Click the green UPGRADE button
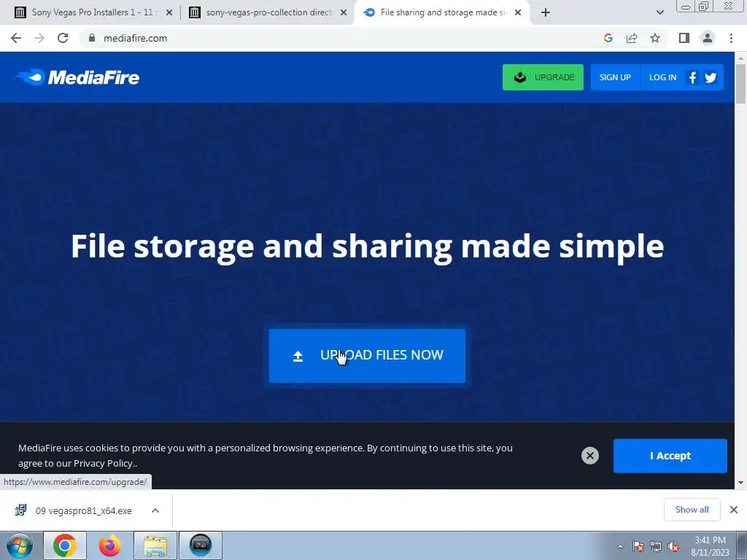 (x=543, y=77)
